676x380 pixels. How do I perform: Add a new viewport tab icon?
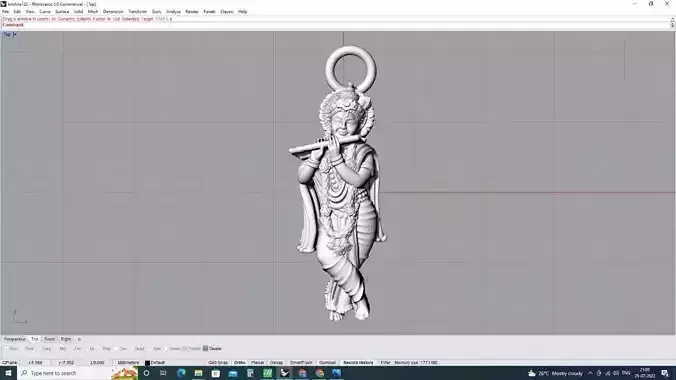[x=79, y=339]
